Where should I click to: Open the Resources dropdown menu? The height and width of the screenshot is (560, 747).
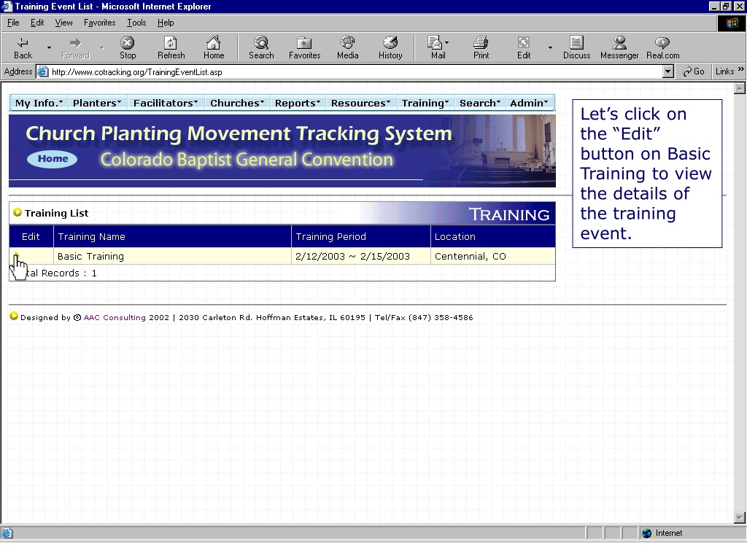(x=361, y=103)
